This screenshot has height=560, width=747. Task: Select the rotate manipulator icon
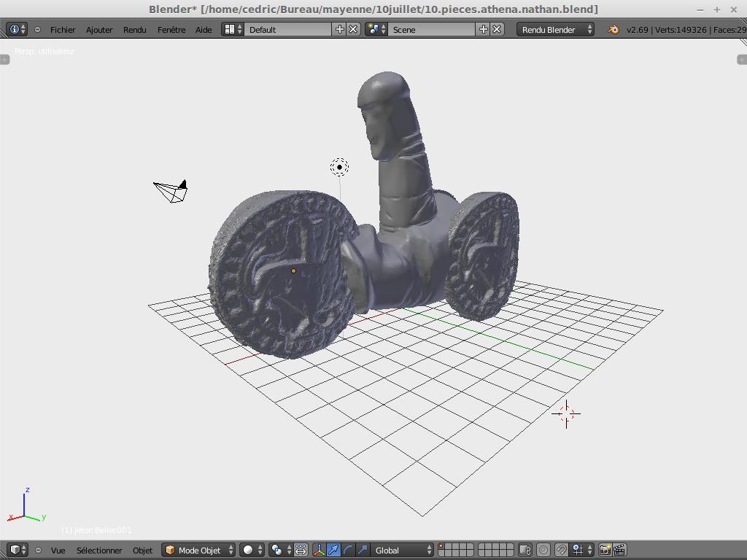coord(348,551)
